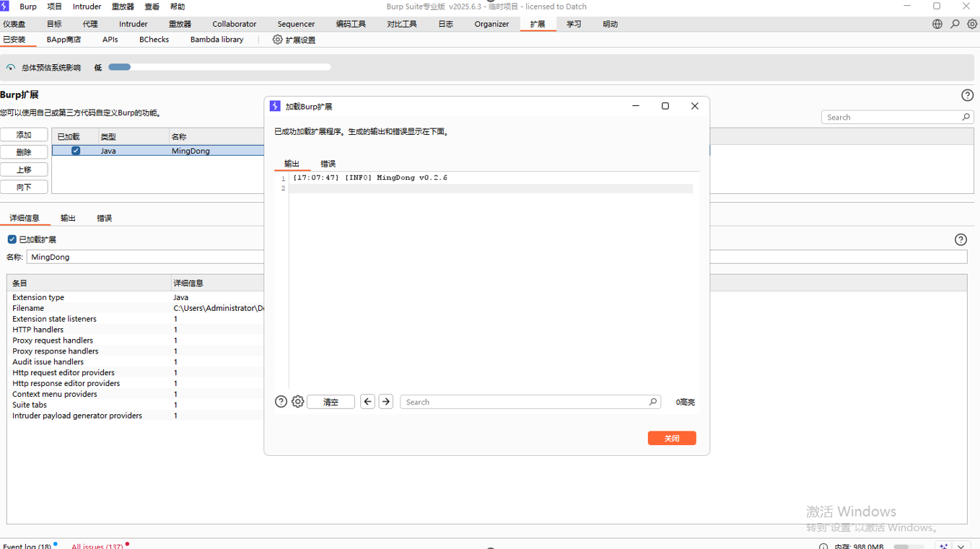Viewport: 980px width, 549px height.
Task: Click the system impact gauge icon
Action: tap(10, 67)
